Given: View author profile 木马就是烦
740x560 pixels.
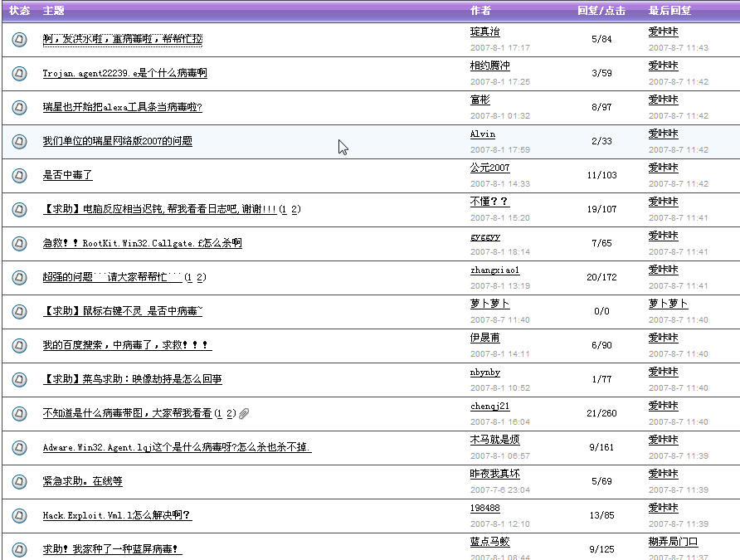Looking at the screenshot, I should click(495, 439).
